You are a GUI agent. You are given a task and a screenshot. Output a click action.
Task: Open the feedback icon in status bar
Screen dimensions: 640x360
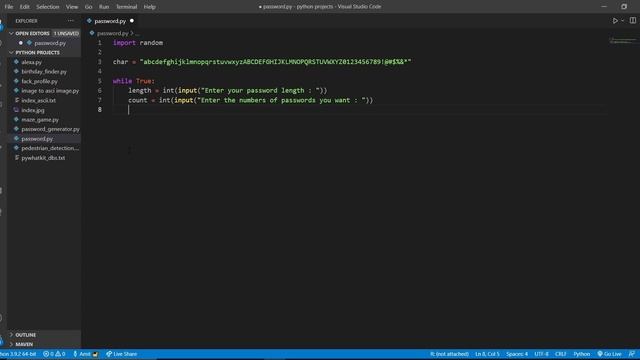tap(632, 354)
